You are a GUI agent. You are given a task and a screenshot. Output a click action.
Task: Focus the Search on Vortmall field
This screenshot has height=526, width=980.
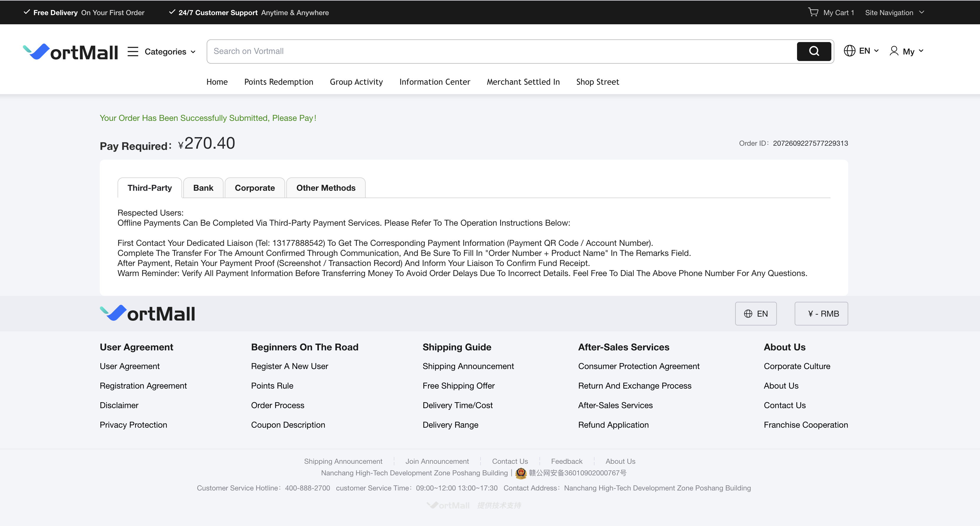click(x=502, y=51)
